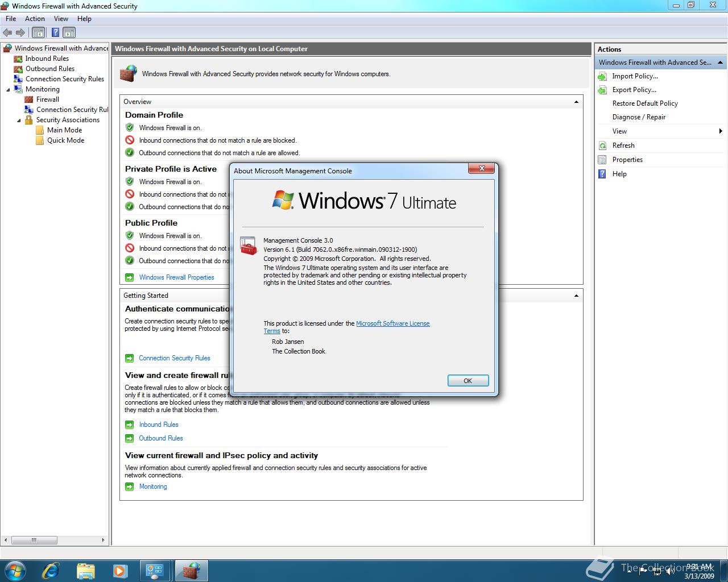Select Security Associations tree node
This screenshot has height=582, width=728.
(68, 120)
